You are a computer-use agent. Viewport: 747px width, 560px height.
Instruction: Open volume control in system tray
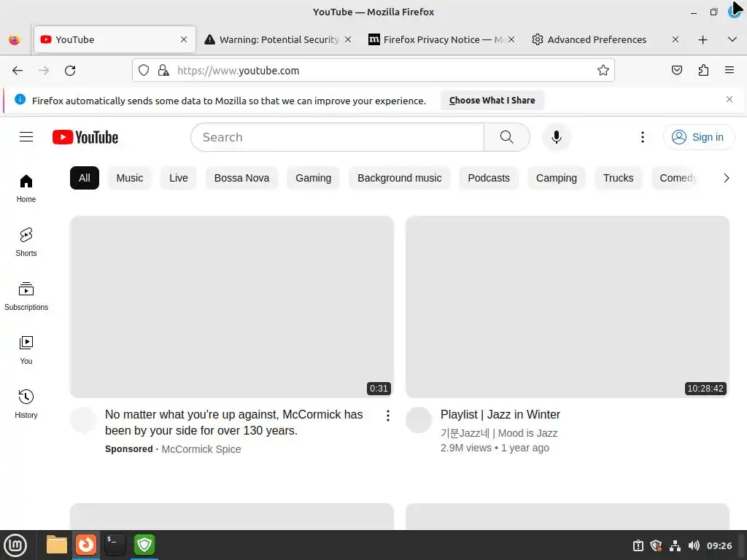coord(694,545)
